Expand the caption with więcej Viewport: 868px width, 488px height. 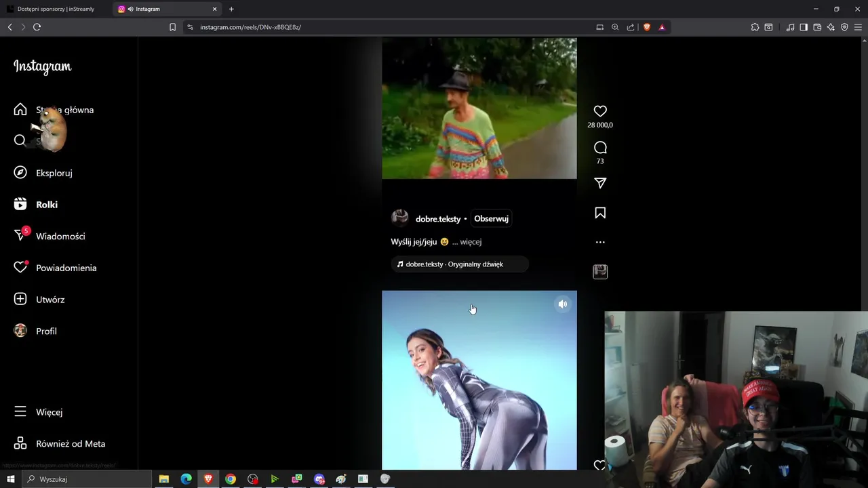coord(471,242)
